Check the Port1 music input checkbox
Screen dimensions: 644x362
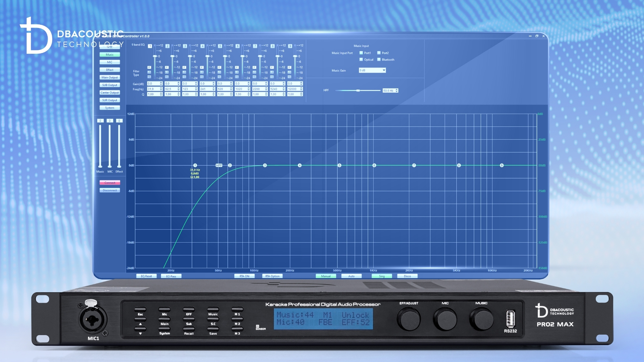(361, 53)
